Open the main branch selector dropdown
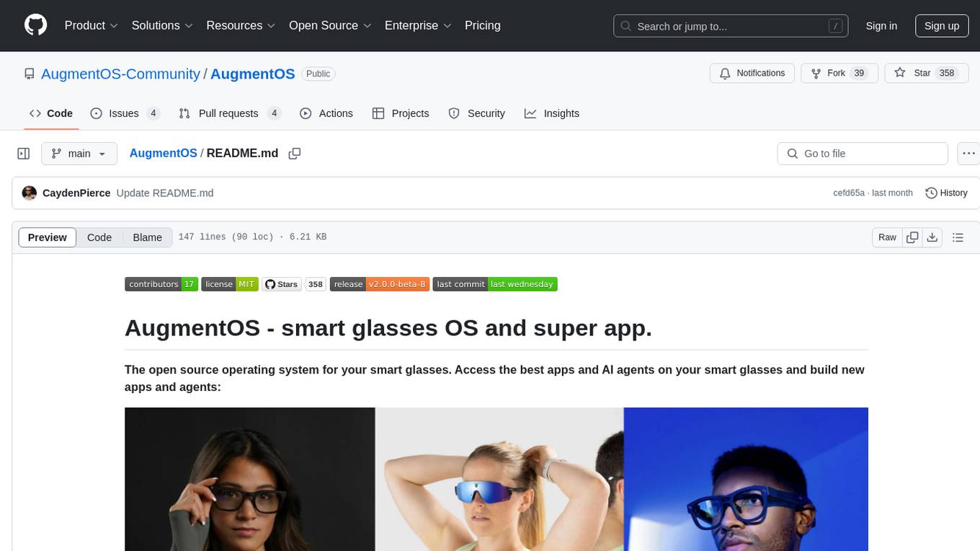Screen dimensions: 980x551 pyautogui.click(x=79, y=154)
